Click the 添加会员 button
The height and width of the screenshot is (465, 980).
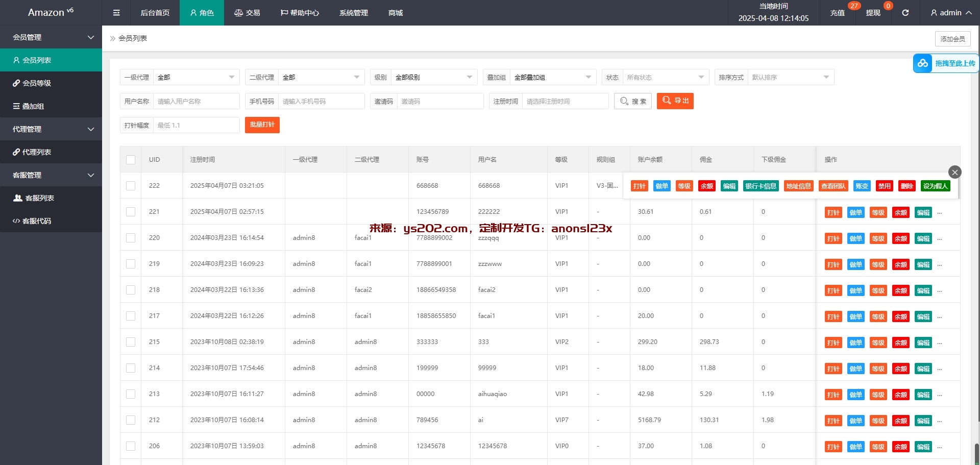point(952,39)
